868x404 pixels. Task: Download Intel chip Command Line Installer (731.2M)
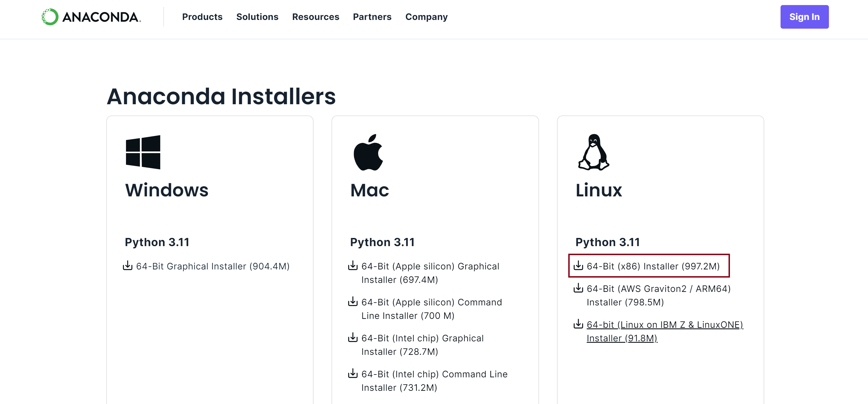tap(434, 381)
